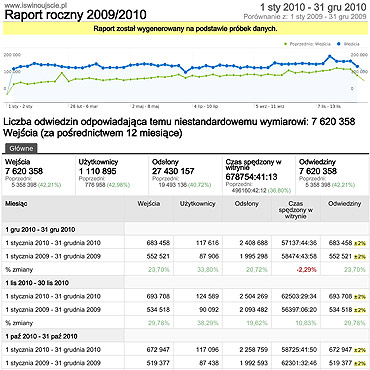This screenshot has width=370, height=370.
Task: Click the cell 2 258 759 in Odsłony column
Action: 253,350
